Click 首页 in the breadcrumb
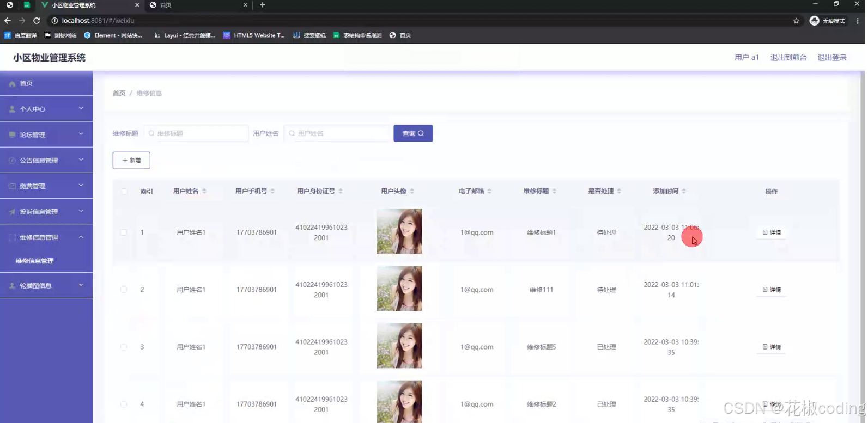 pyautogui.click(x=119, y=94)
